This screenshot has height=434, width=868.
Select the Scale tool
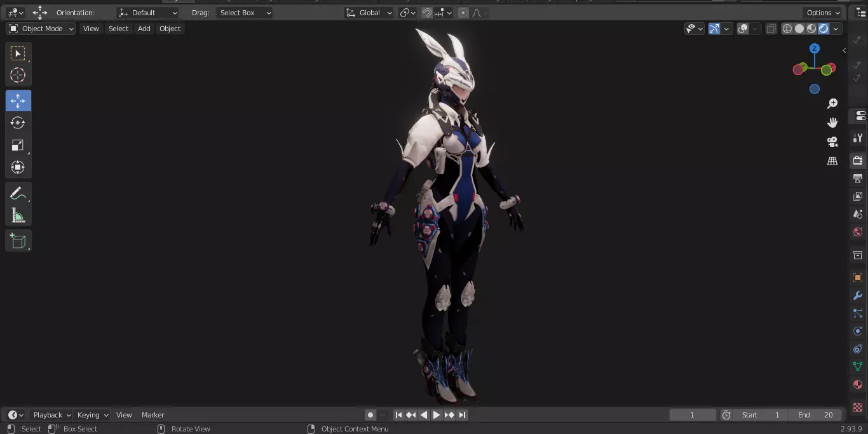pyautogui.click(x=18, y=145)
